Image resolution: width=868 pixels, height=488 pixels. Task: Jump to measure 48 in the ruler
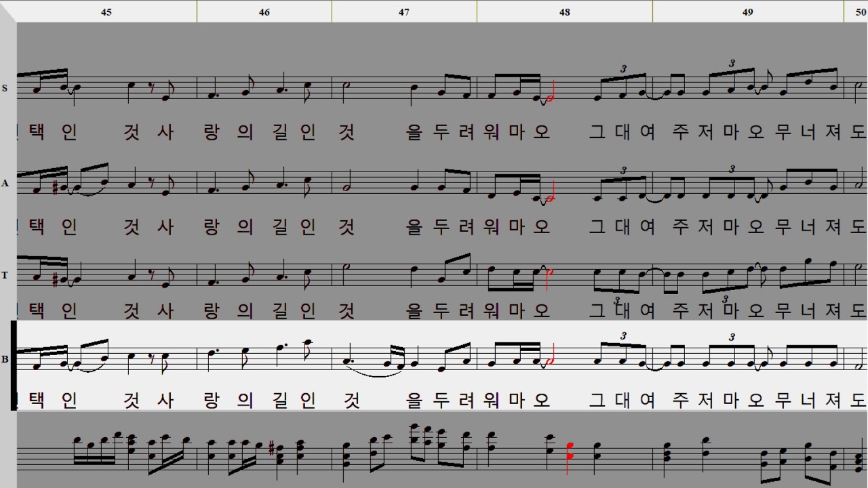pos(565,12)
